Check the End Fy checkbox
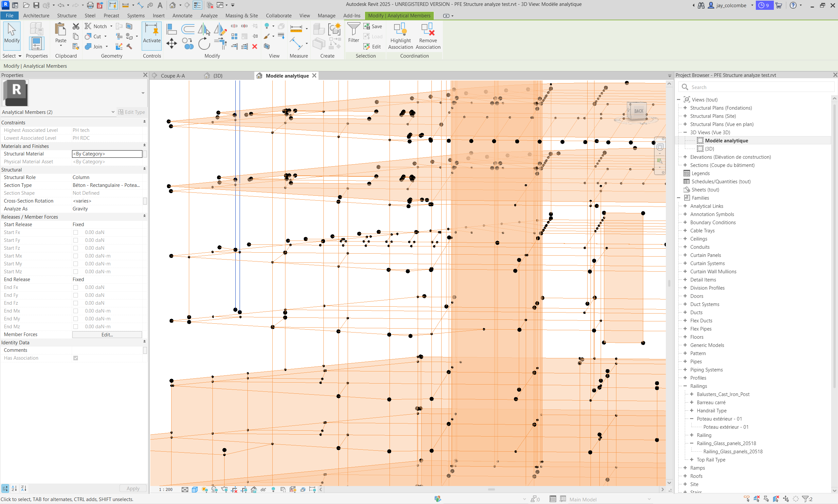This screenshot has width=838, height=504. 75,295
